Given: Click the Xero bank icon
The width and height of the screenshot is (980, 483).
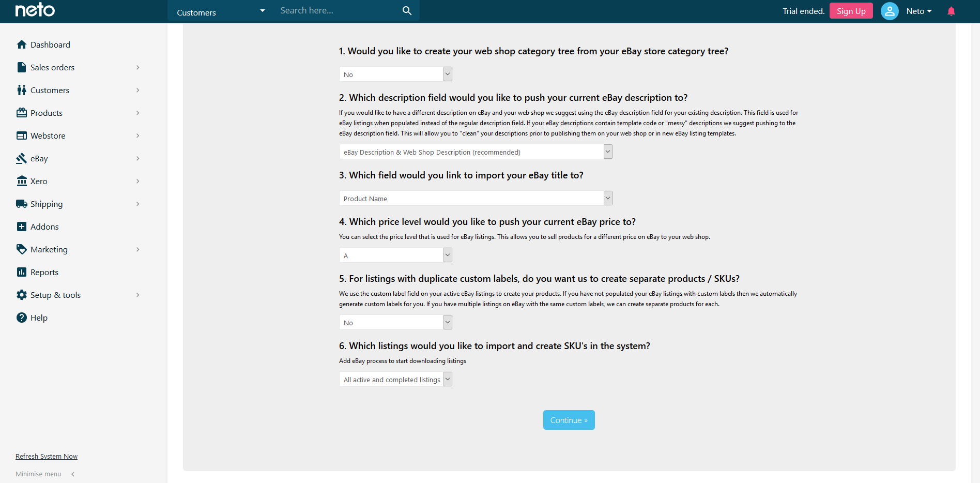Looking at the screenshot, I should [x=22, y=181].
